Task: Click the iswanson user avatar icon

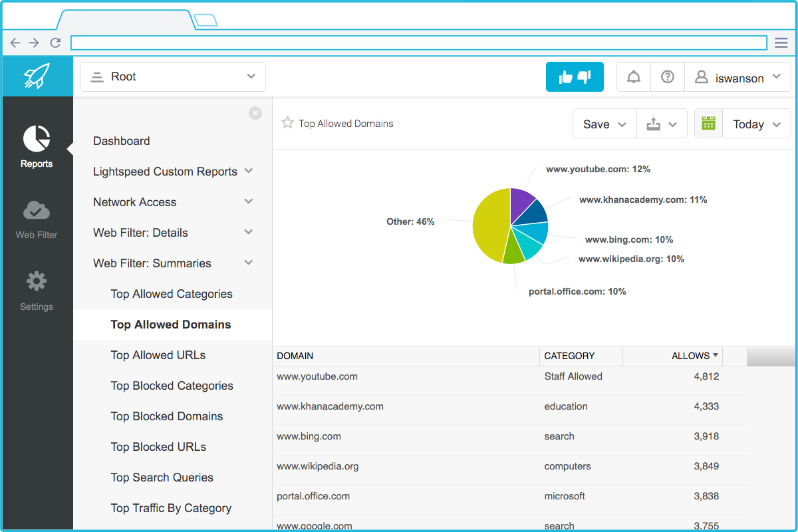Action: [x=701, y=77]
